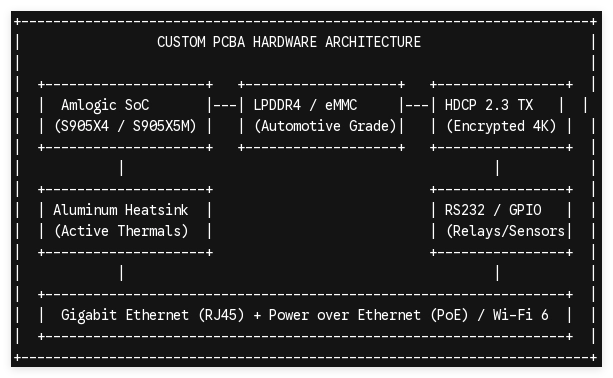Click the Encrypted 4K text
Image resolution: width=613 pixels, height=378 pixels.
(x=501, y=126)
